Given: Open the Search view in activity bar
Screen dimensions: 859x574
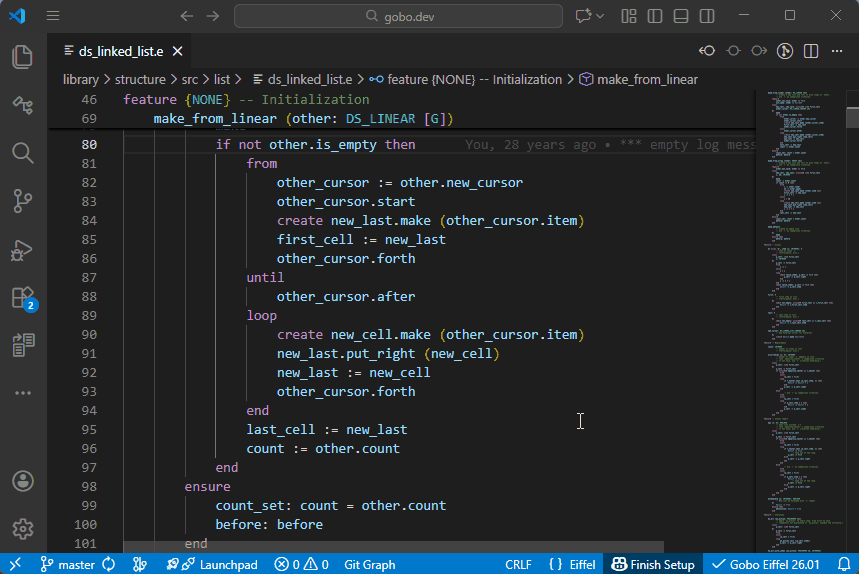Looking at the screenshot, I should 23,153.
